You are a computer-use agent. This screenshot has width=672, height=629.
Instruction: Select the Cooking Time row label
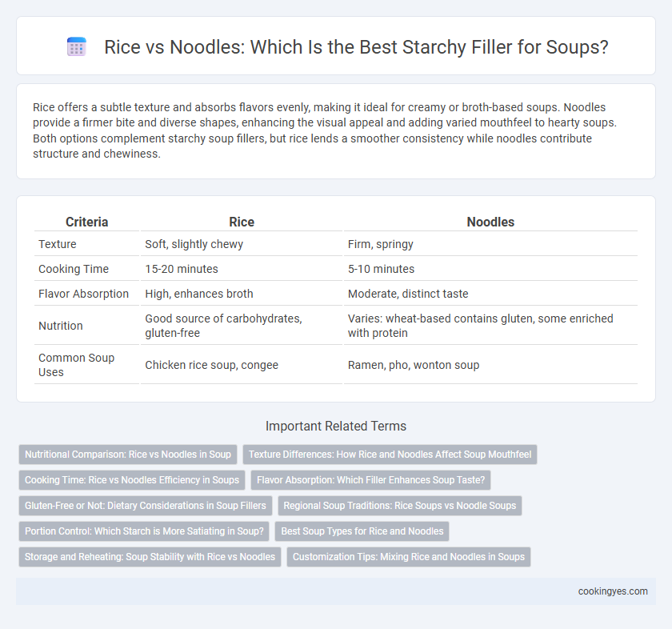pos(74,269)
